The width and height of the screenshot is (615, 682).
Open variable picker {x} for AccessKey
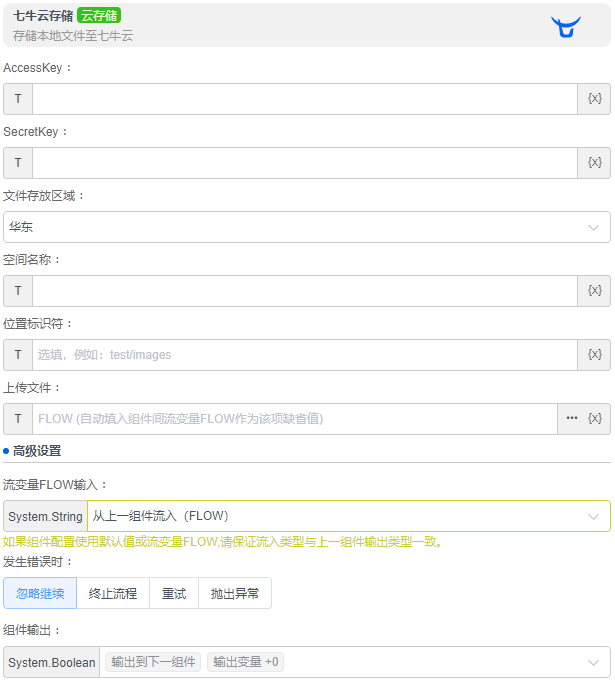[594, 99]
